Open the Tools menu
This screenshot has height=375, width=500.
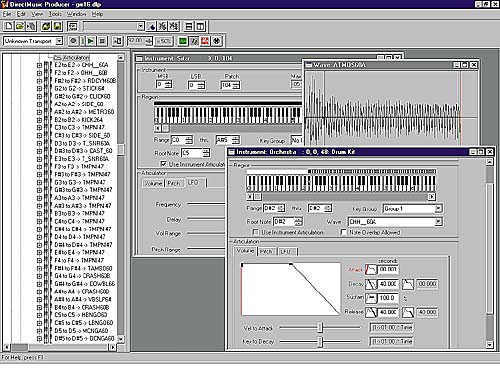[55, 14]
